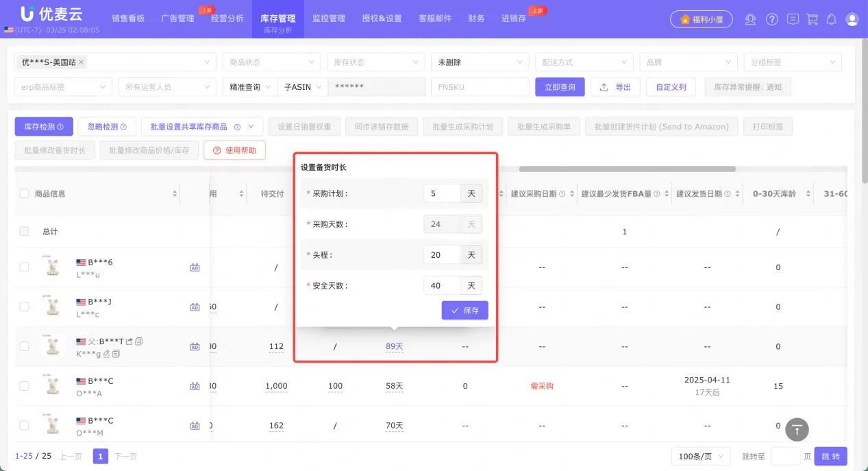Image resolution: width=868 pixels, height=471 pixels.
Task: Go to the 进销存 menu
Action: pyautogui.click(x=514, y=19)
